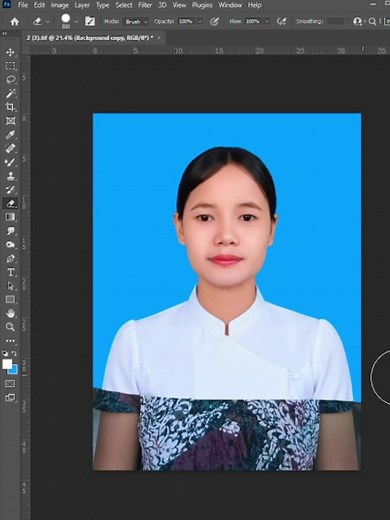Viewport: 390px width, 520px height.
Task: Select the Pen tool
Action: (10, 259)
